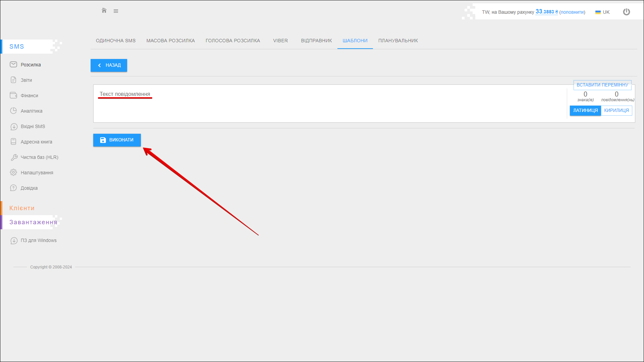Click the Текст повідомлення text field
Screen dimensions: 644x362
coord(329,103)
